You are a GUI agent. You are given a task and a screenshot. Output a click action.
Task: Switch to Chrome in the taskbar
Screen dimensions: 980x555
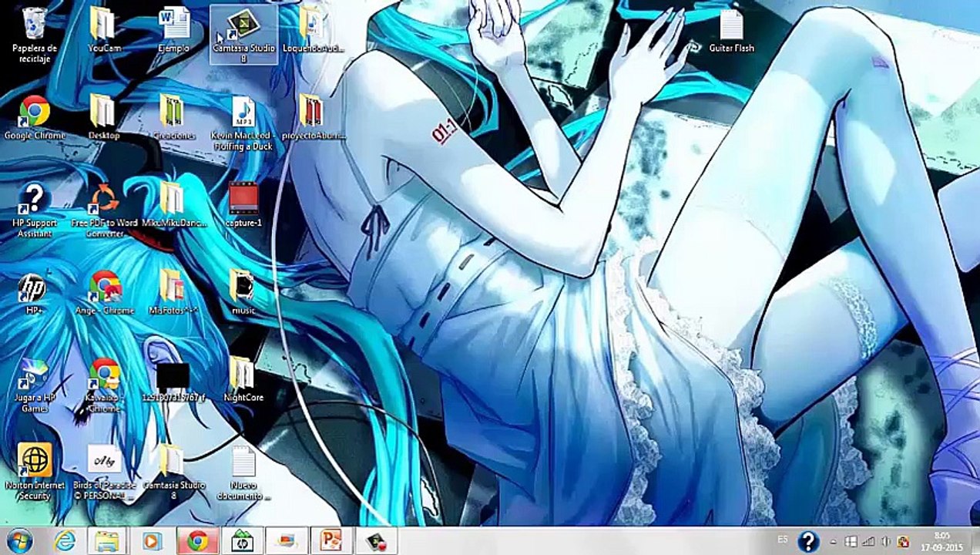(197, 541)
